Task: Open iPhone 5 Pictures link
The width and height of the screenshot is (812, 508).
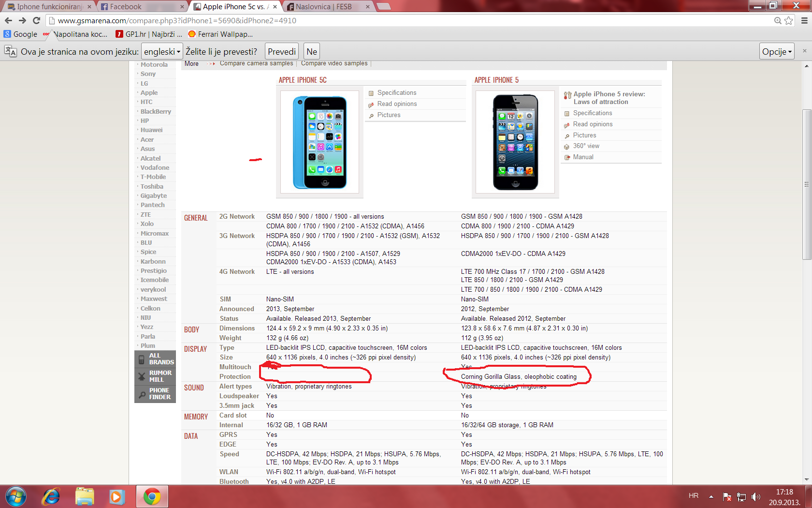Action: click(585, 135)
